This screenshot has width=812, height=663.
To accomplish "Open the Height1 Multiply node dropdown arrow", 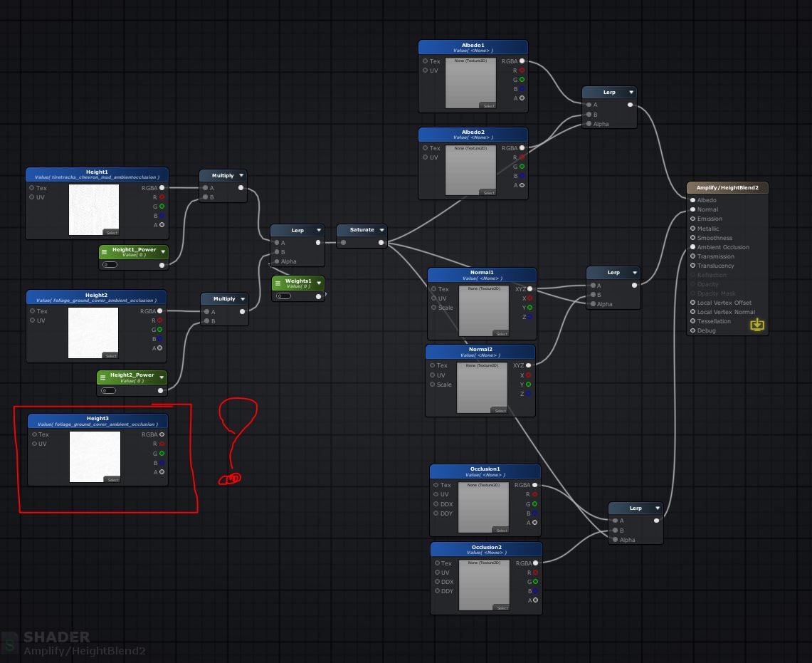I will (241, 175).
